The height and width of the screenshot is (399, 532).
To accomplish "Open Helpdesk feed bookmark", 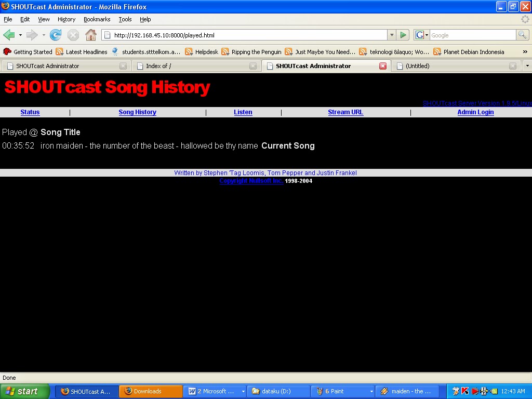I will tap(202, 52).
